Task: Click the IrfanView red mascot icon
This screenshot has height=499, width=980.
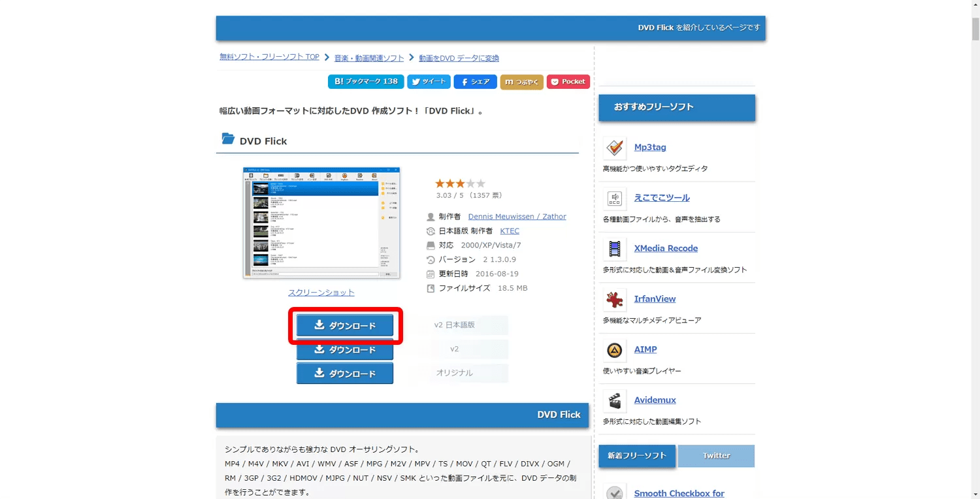Action: [614, 299]
